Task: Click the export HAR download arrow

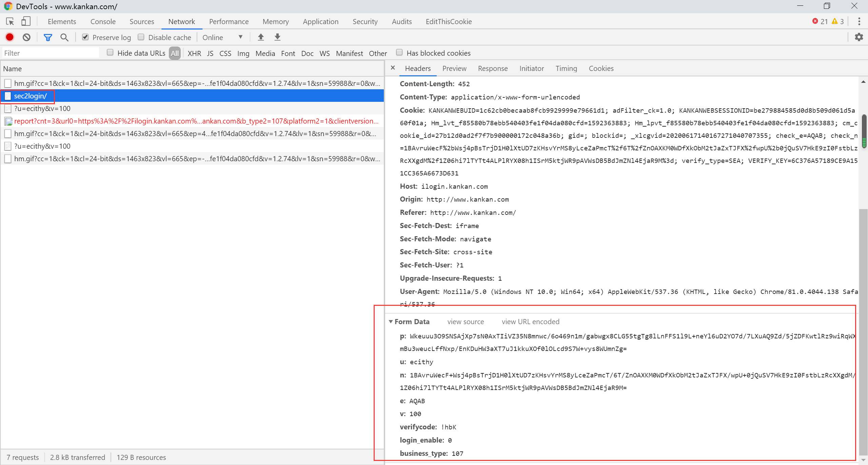Action: click(277, 37)
